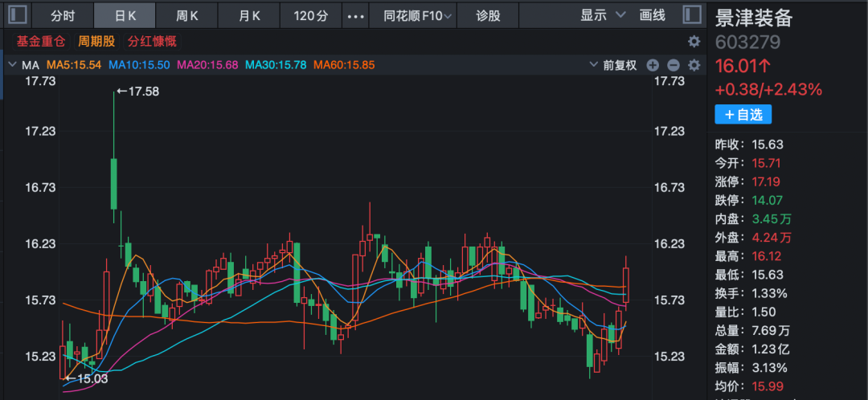868x400 pixels.
Task: Toggle the left sidebar panel icon
Action: tap(16, 14)
